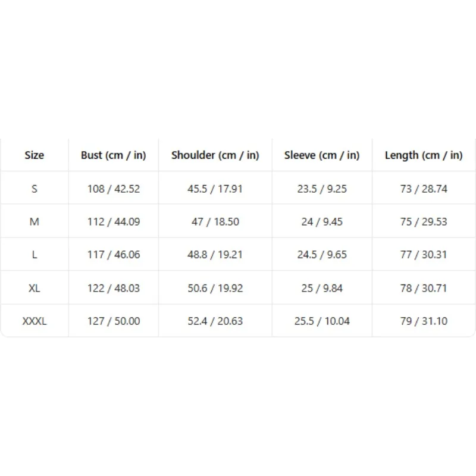Click the 25.5 / 10.04 sleeve cell
This screenshot has height=476, width=476.
[322, 321]
